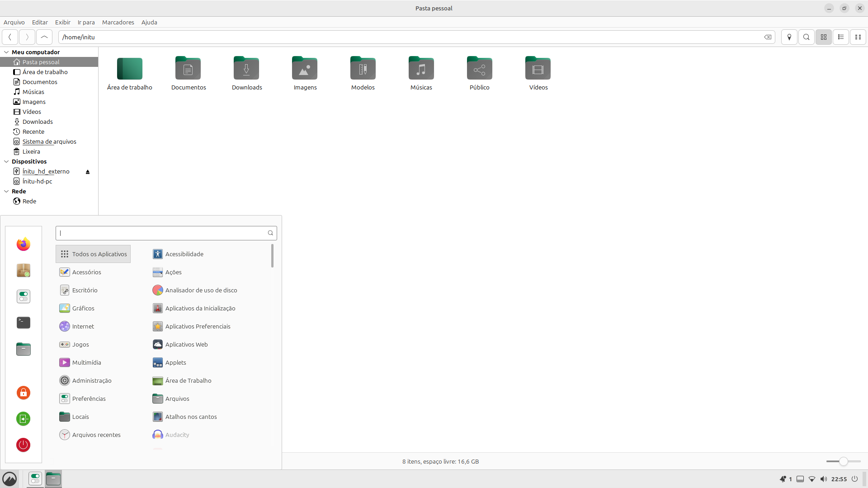Click volume icon in system tray

(x=824, y=479)
